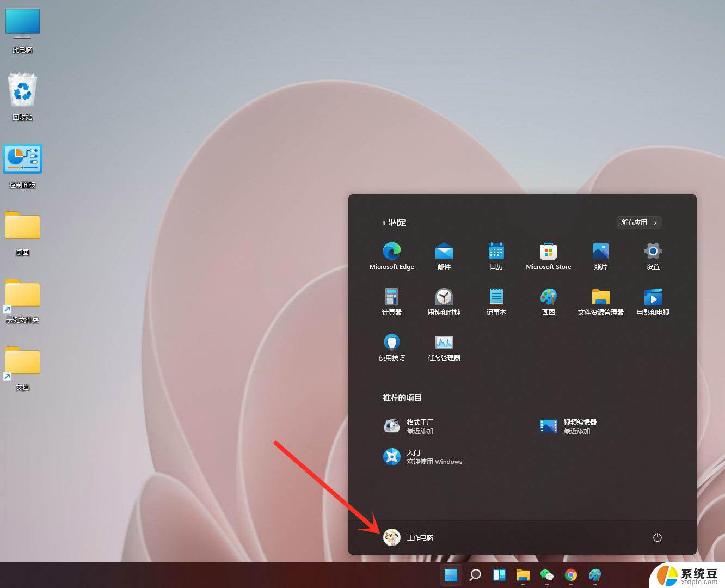Select the 文档 shortcut folder on desktop
Image resolution: width=725 pixels, height=588 pixels.
(x=22, y=369)
